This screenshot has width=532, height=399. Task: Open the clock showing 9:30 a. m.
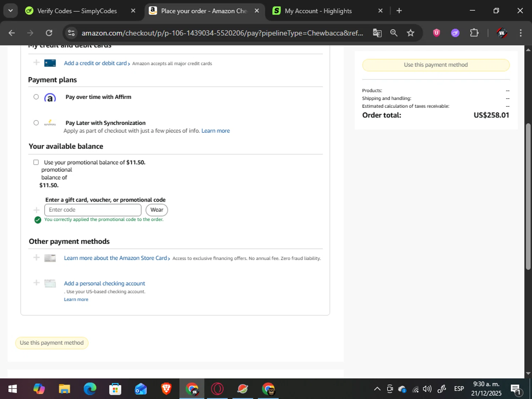(486, 389)
